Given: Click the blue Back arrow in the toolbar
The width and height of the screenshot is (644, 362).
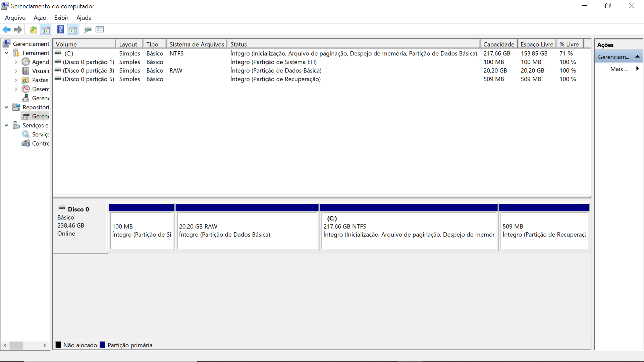Looking at the screenshot, I should click(x=7, y=29).
